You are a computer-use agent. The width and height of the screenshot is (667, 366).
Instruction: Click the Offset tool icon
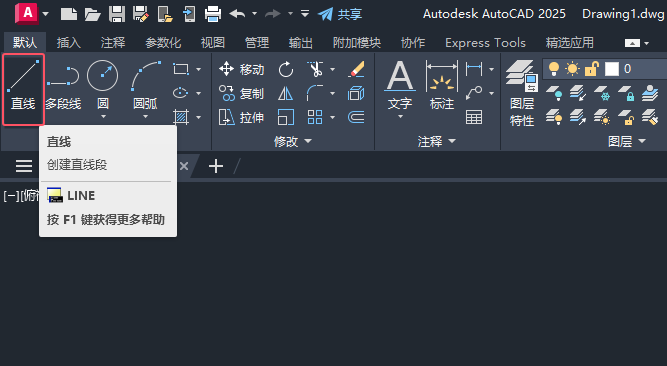pos(356,117)
